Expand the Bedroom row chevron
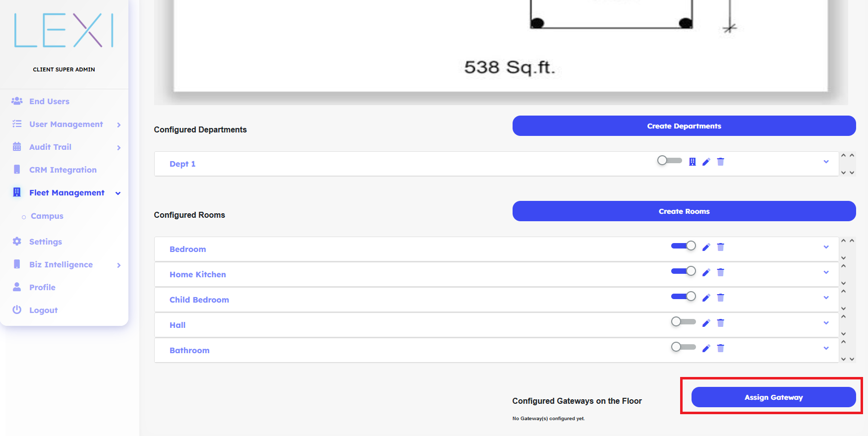 coord(826,247)
